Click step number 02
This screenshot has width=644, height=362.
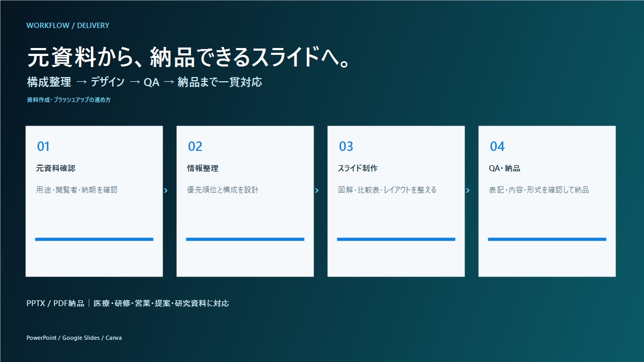[x=195, y=146]
